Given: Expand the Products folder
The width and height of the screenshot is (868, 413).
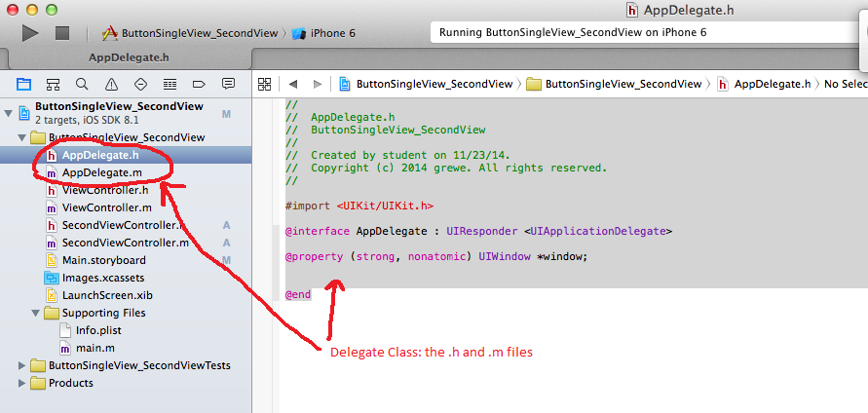Looking at the screenshot, I should (x=23, y=383).
